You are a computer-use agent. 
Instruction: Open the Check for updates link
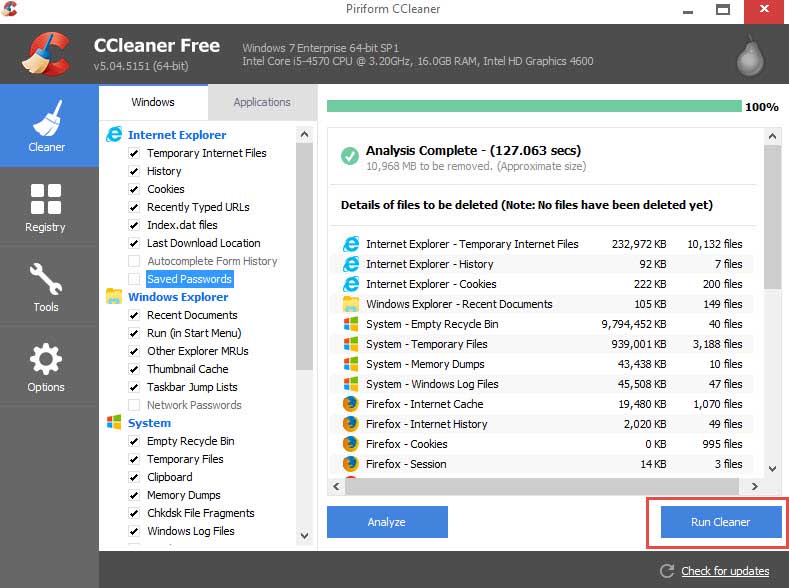pyautogui.click(x=725, y=571)
